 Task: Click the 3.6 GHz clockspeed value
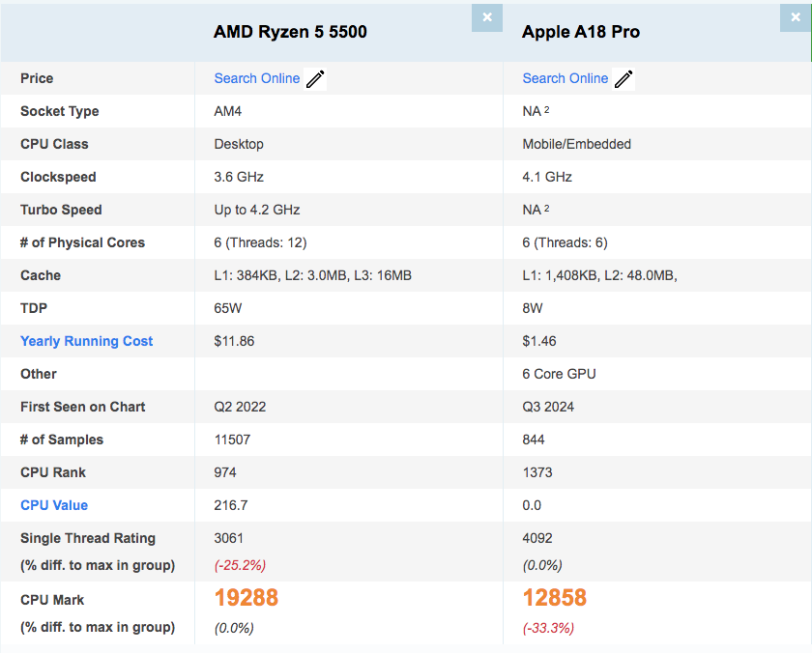pyautogui.click(x=239, y=177)
